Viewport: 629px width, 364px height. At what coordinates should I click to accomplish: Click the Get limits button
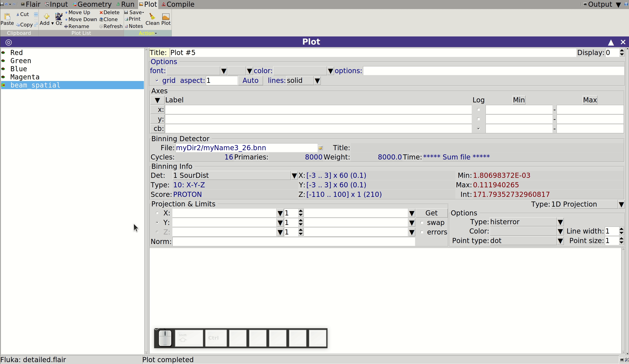tap(431, 213)
